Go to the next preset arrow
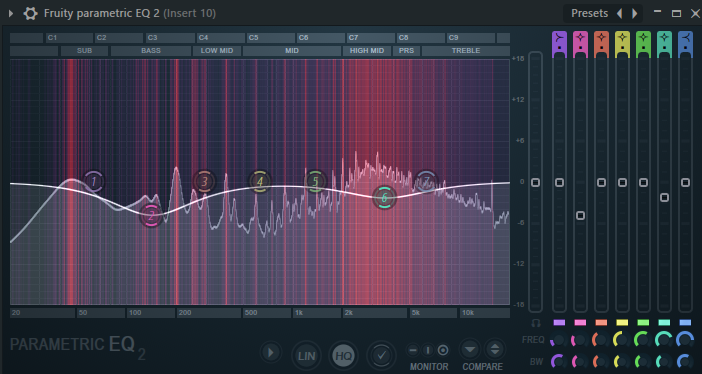 (x=634, y=13)
